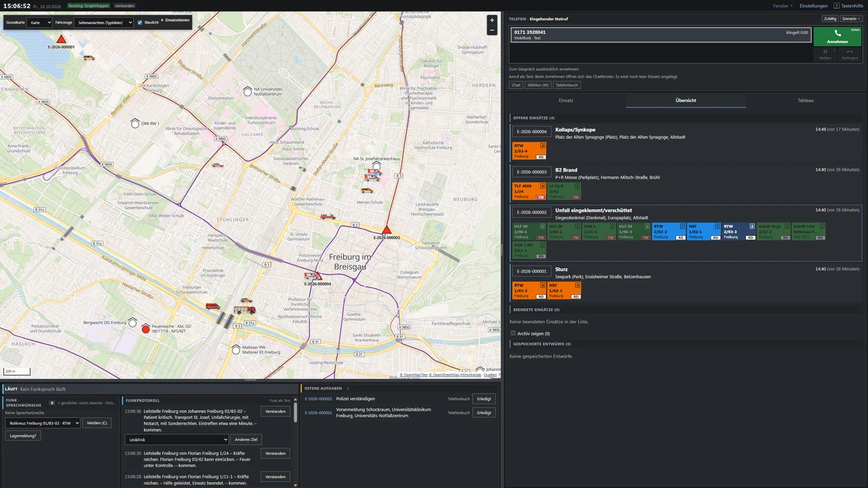Screen dimensions: 868x488
Task: Select the DRK RW 1 station icon
Action: [135, 123]
